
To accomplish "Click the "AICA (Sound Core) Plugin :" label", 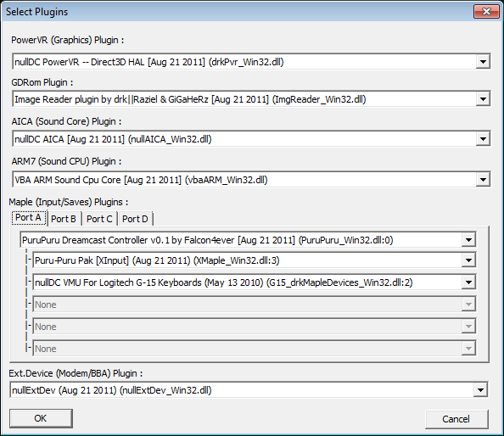I will point(66,121).
